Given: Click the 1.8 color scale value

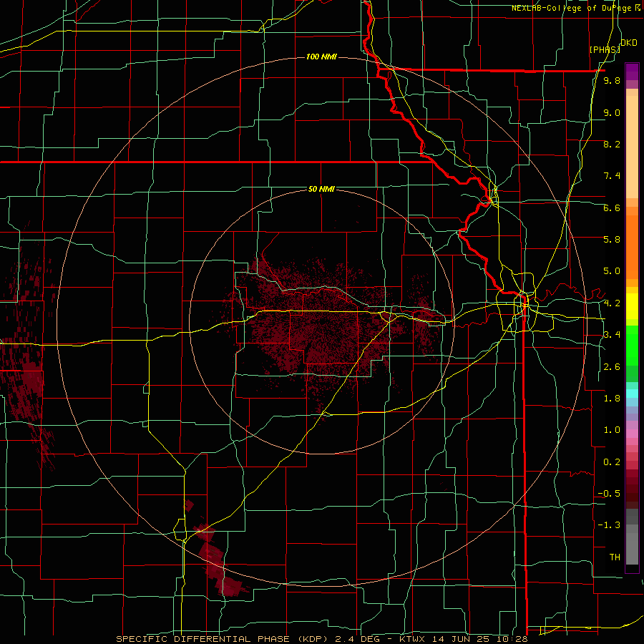Looking at the screenshot, I should click(612, 399).
